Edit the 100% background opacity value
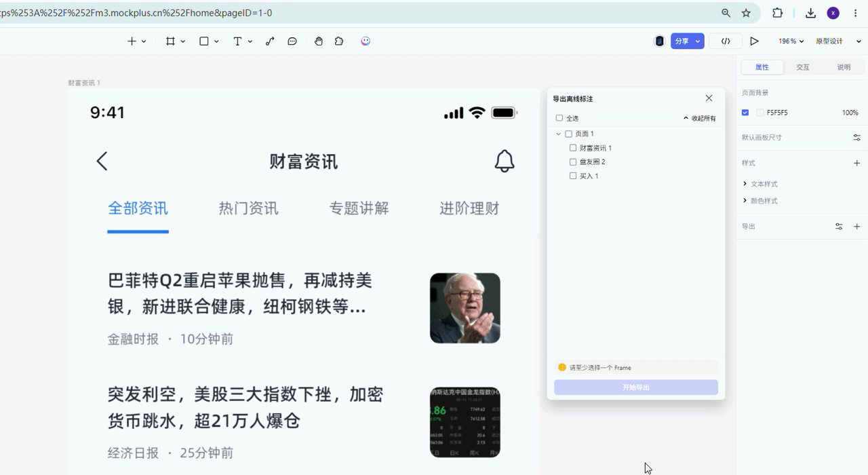This screenshot has height=475, width=868. (x=850, y=113)
